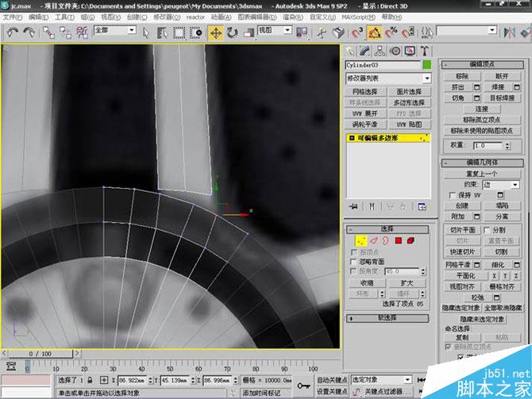Select Vertex sub-object level icon
Image resolution: width=532 pixels, height=399 pixels.
[361, 240]
